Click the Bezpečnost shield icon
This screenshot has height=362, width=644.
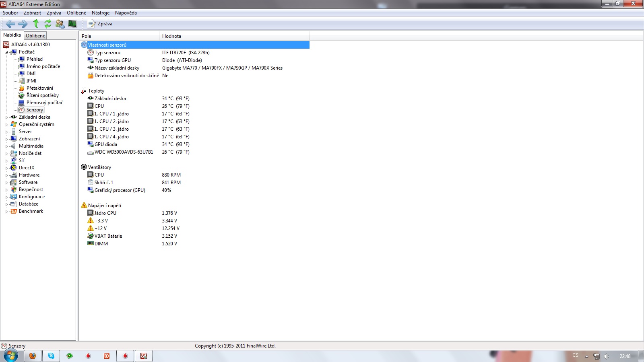[14, 189]
